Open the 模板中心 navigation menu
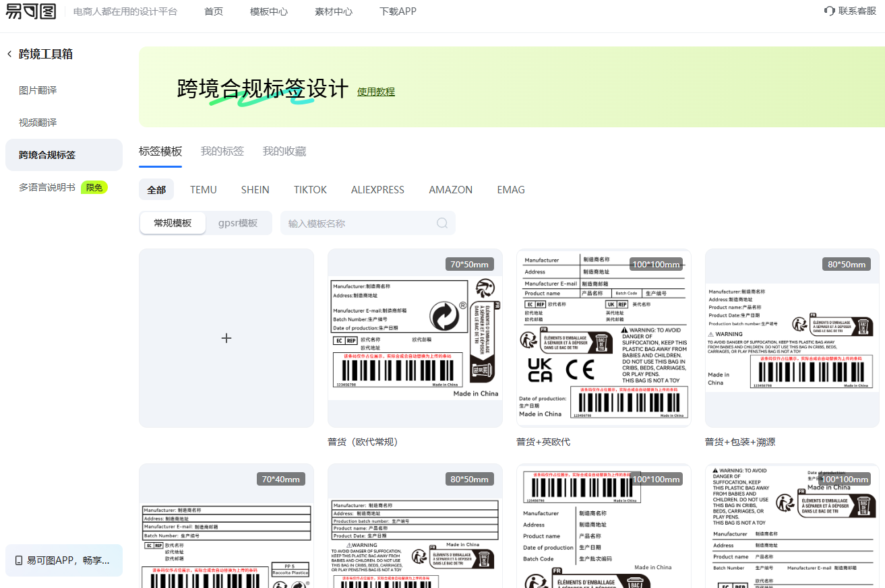Image resolution: width=885 pixels, height=588 pixels. click(268, 11)
